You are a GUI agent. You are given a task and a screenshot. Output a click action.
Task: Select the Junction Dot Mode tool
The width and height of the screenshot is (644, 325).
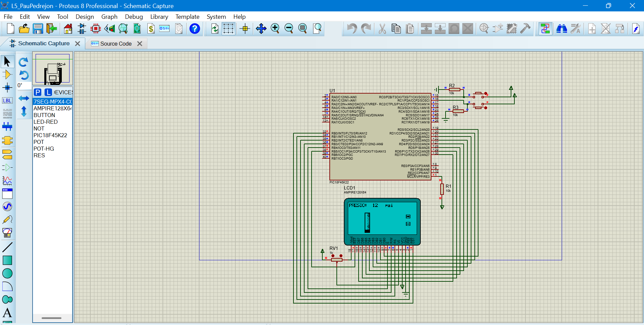click(7, 88)
